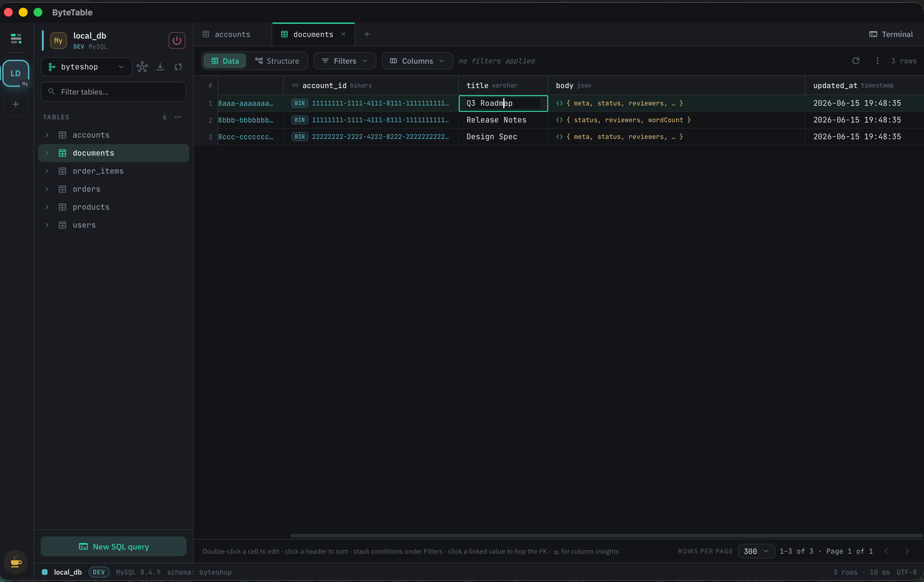Switch to Structure view

tap(277, 61)
